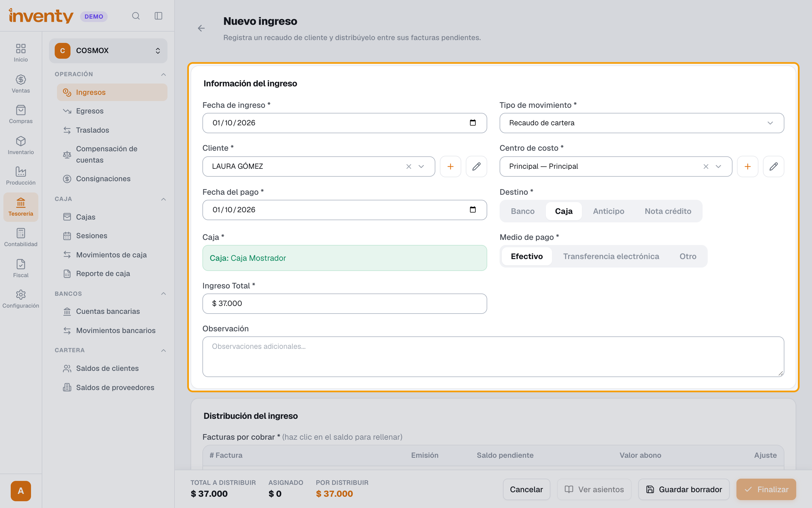
Task: Collapse the BANCOS section
Action: 164,294
